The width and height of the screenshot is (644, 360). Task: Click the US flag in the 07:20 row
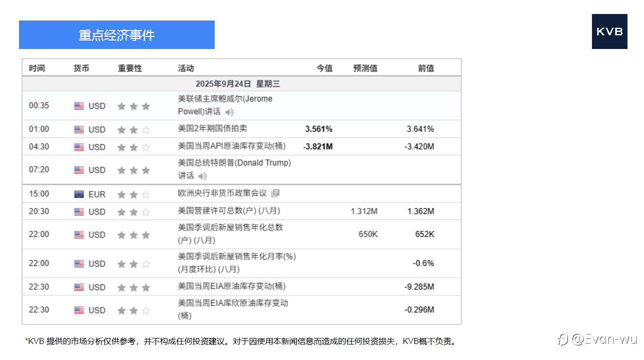79,170
